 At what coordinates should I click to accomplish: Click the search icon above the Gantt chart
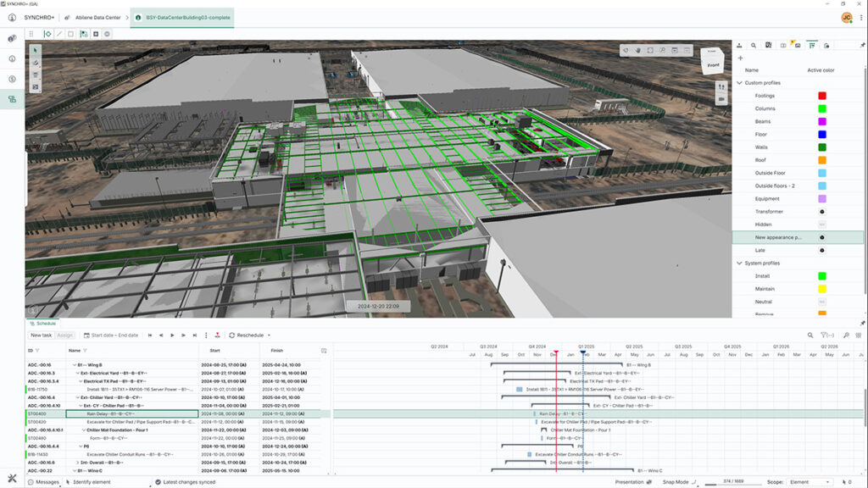point(810,335)
